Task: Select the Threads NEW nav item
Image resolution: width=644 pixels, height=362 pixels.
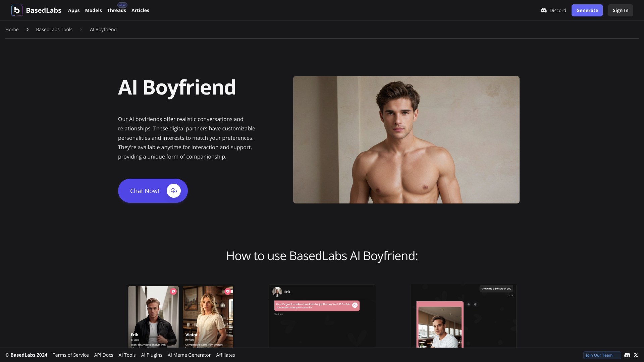Action: coord(116,10)
